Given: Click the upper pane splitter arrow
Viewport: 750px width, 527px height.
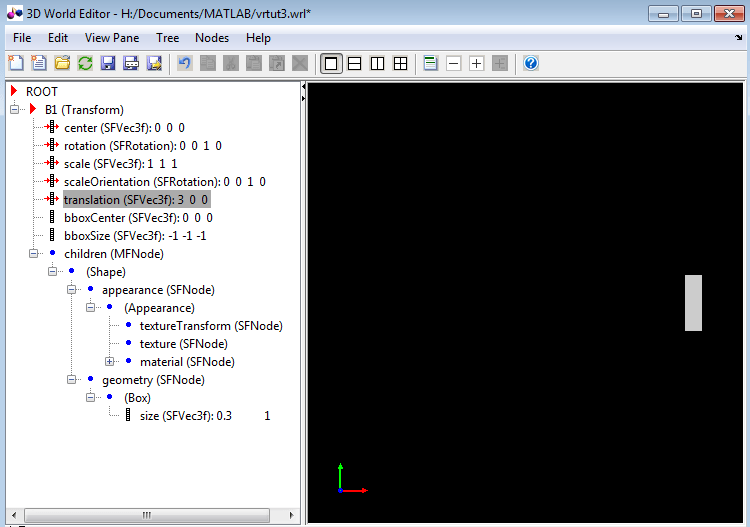Looking at the screenshot, I should coord(303,87).
